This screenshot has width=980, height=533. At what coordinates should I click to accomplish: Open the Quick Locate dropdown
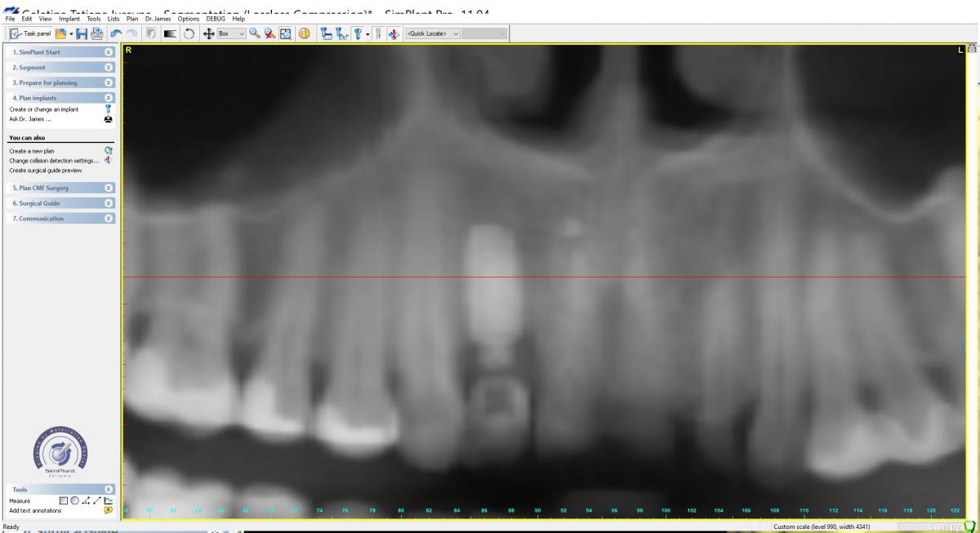tap(433, 33)
